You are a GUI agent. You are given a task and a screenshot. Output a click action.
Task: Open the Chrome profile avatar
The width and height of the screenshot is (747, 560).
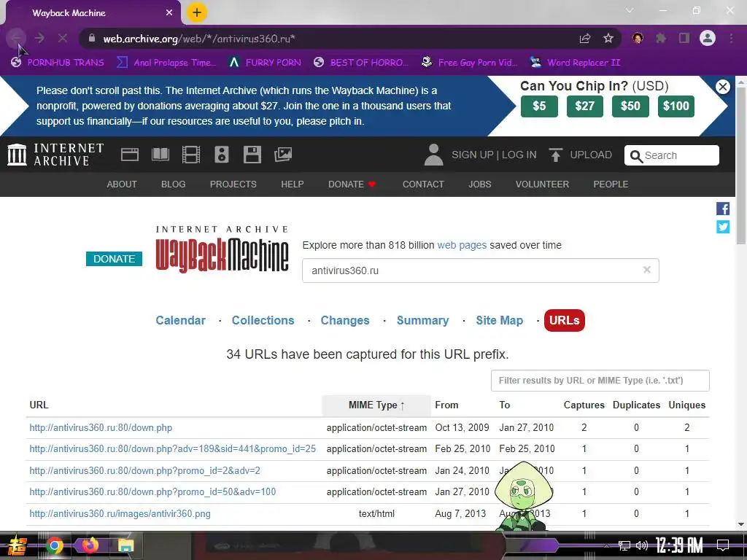(x=708, y=38)
